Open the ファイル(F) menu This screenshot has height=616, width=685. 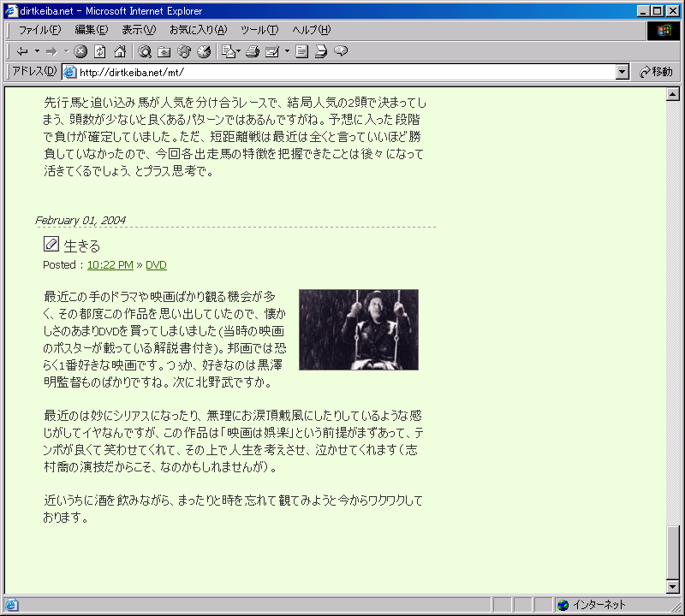(39, 30)
